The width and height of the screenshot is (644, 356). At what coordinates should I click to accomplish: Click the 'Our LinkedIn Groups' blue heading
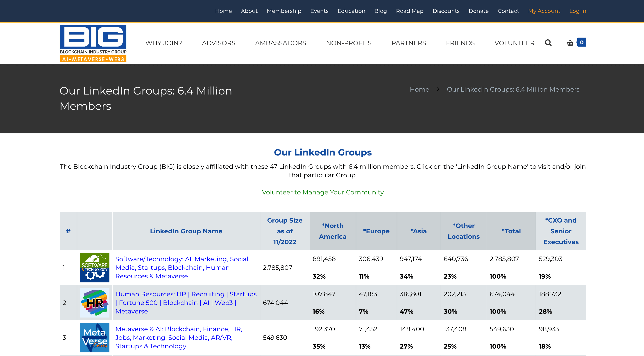pos(322,152)
